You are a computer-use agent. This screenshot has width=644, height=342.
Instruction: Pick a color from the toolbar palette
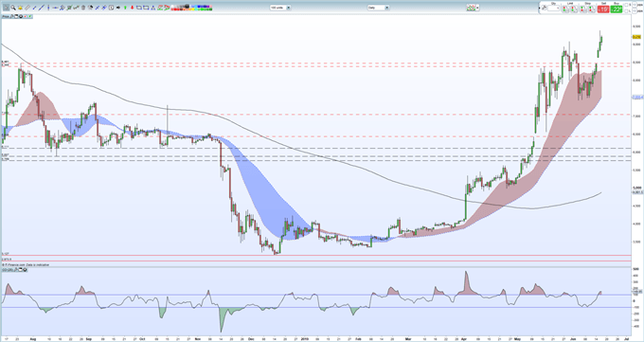pos(192,8)
